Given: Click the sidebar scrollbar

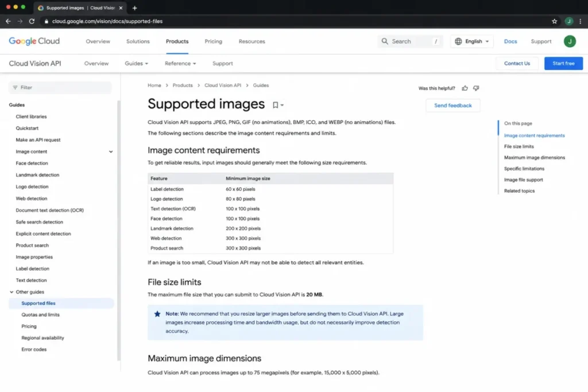Looking at the screenshot, I should click(x=119, y=230).
